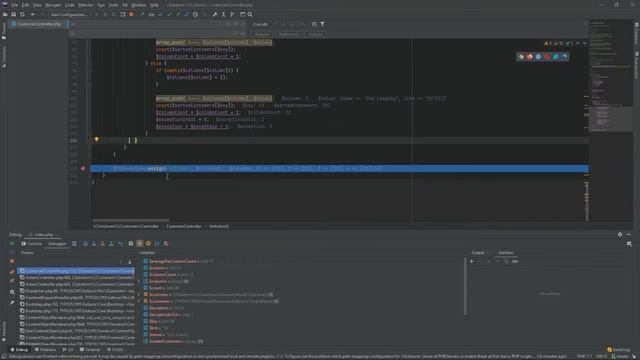Open the Problems tool window
640x360 pixels.
point(45,350)
